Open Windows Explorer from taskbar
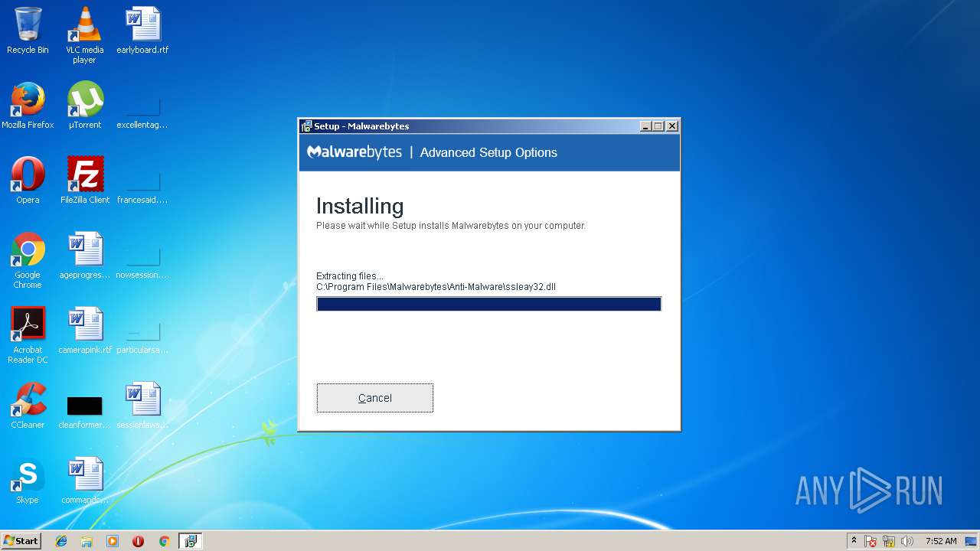 point(87,541)
